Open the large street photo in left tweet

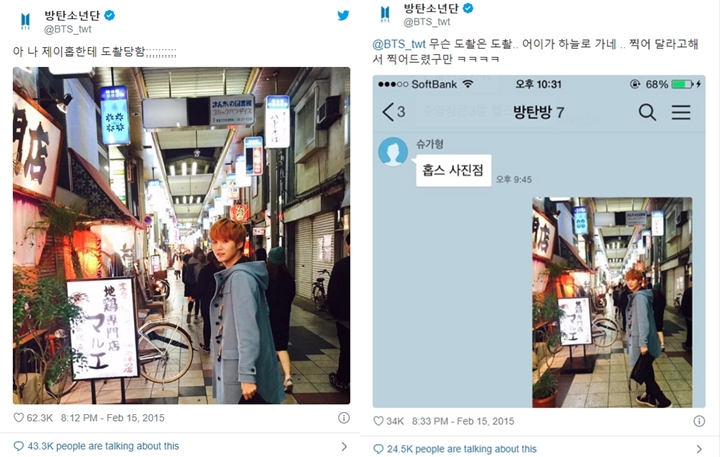(181, 236)
